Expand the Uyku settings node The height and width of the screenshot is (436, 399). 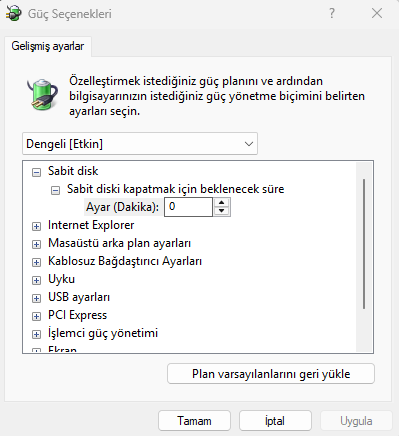tap(36, 280)
